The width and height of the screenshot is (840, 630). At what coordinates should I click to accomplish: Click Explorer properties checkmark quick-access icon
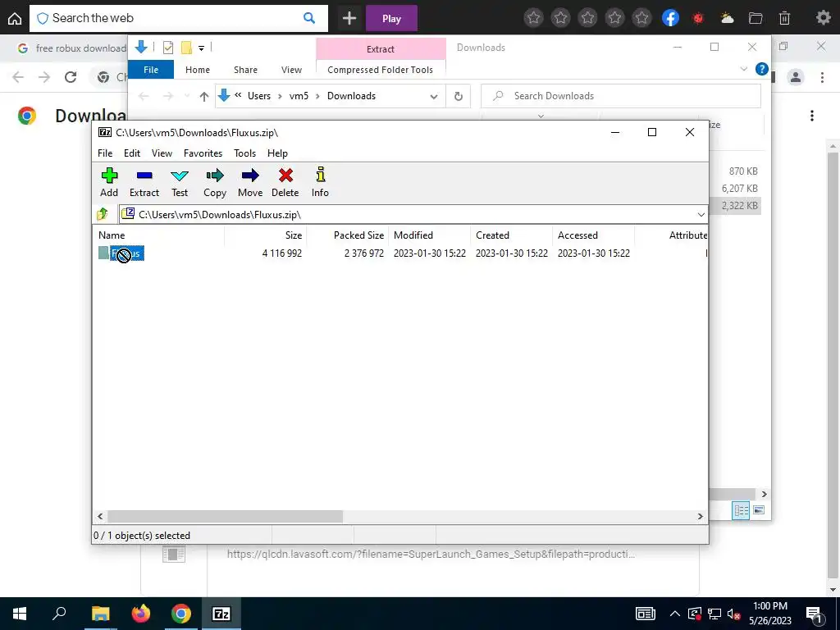coord(167,48)
